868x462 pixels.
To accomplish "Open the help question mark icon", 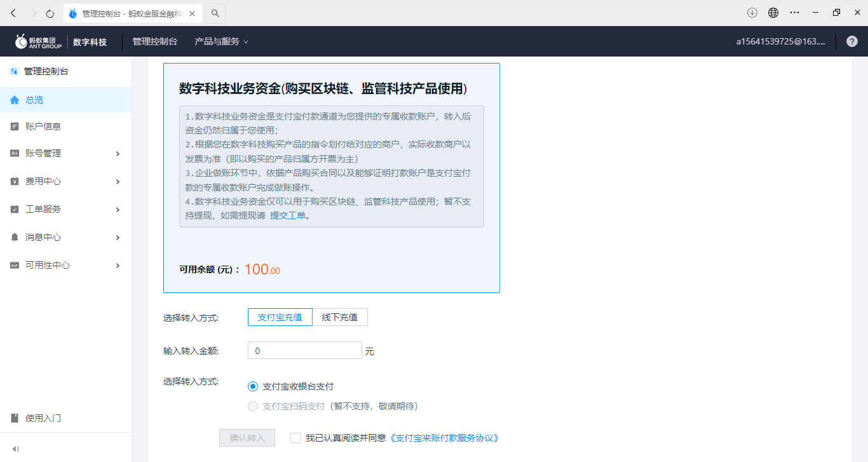I will pyautogui.click(x=852, y=41).
